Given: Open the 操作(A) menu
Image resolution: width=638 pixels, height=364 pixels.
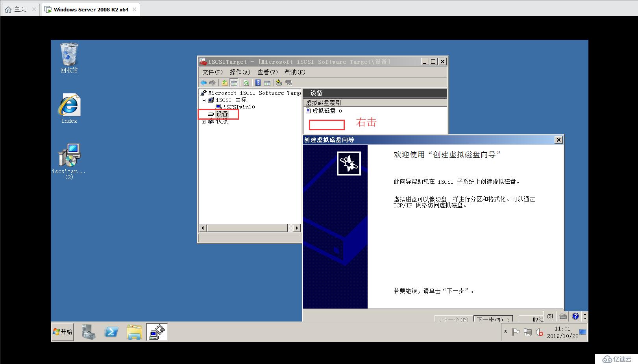Looking at the screenshot, I should pyautogui.click(x=240, y=72).
